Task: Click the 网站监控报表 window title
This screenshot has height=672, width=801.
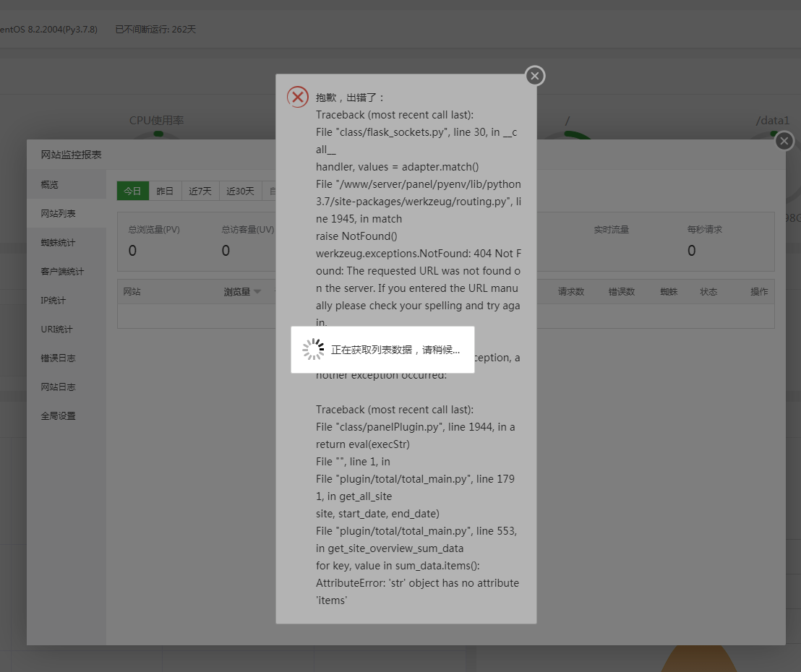Action: [x=71, y=155]
